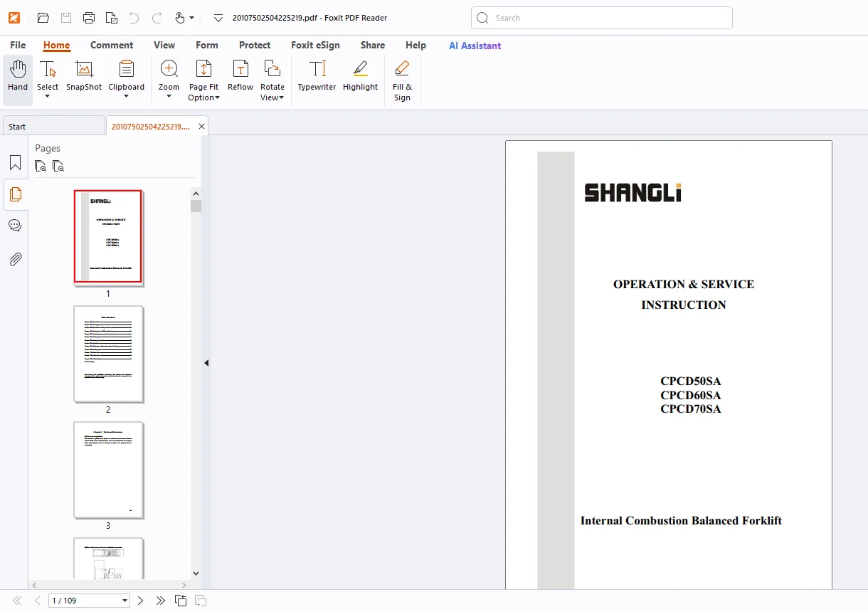Open the Attachments paperclip panel
868x612 pixels.
tap(15, 259)
